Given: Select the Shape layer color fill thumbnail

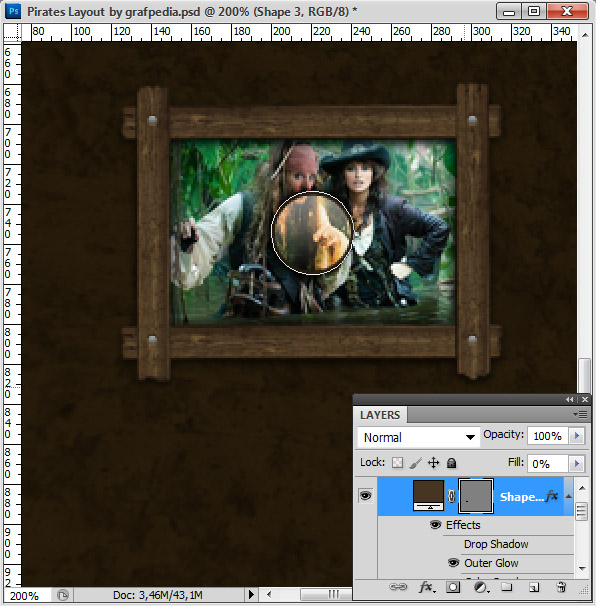Looking at the screenshot, I should (x=428, y=495).
